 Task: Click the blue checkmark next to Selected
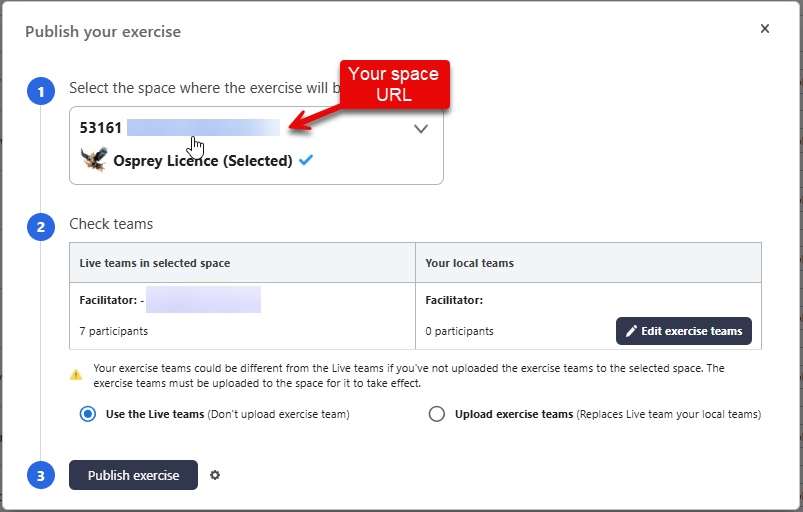[x=306, y=160]
